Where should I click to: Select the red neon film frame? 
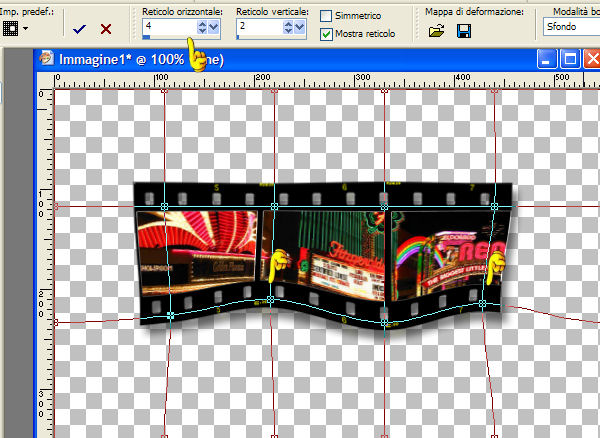click(x=197, y=251)
